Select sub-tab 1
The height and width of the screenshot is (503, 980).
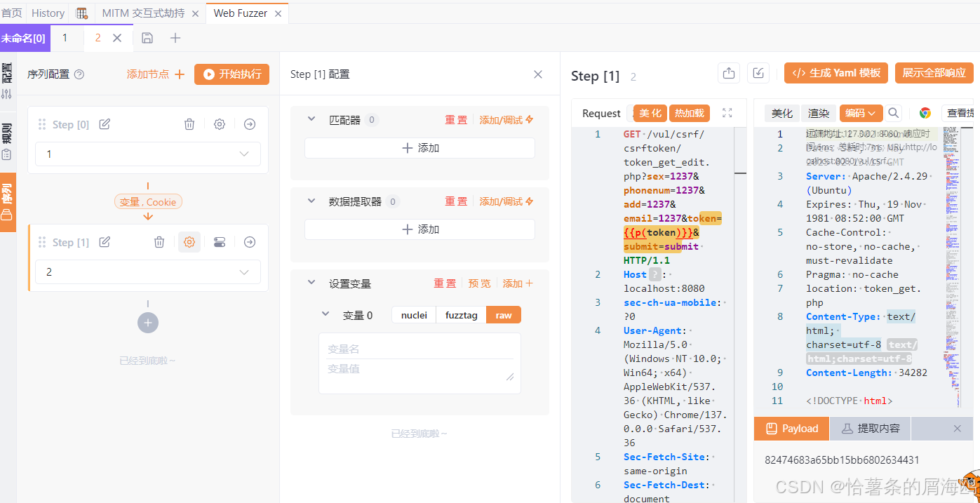pyautogui.click(x=65, y=38)
